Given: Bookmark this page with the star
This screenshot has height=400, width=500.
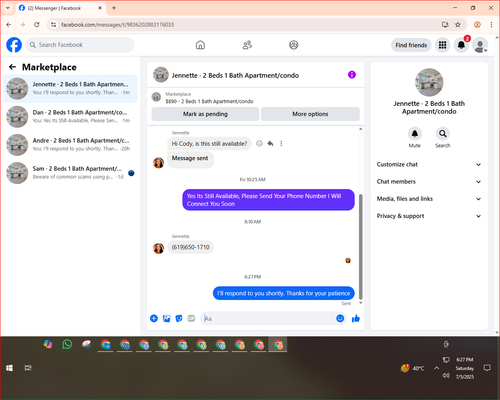Looking at the screenshot, I should [x=458, y=25].
